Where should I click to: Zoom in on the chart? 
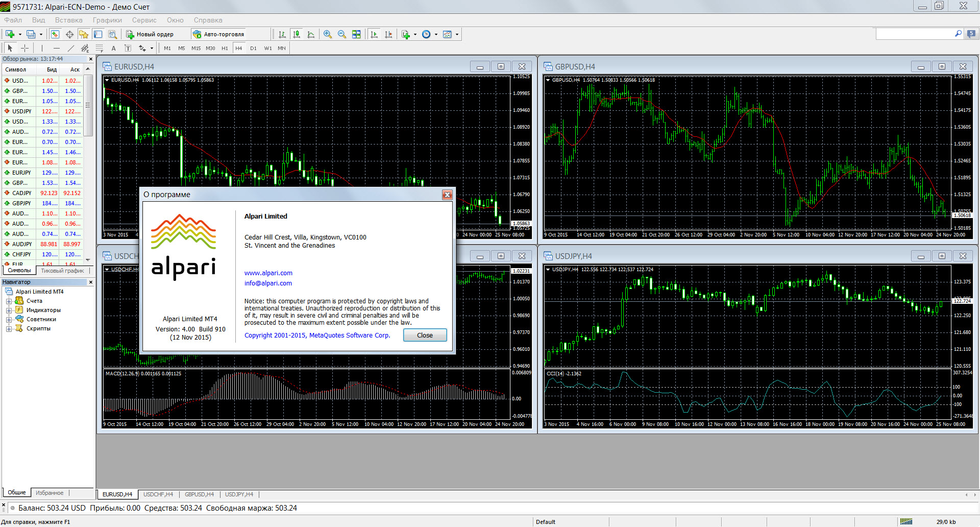[328, 34]
